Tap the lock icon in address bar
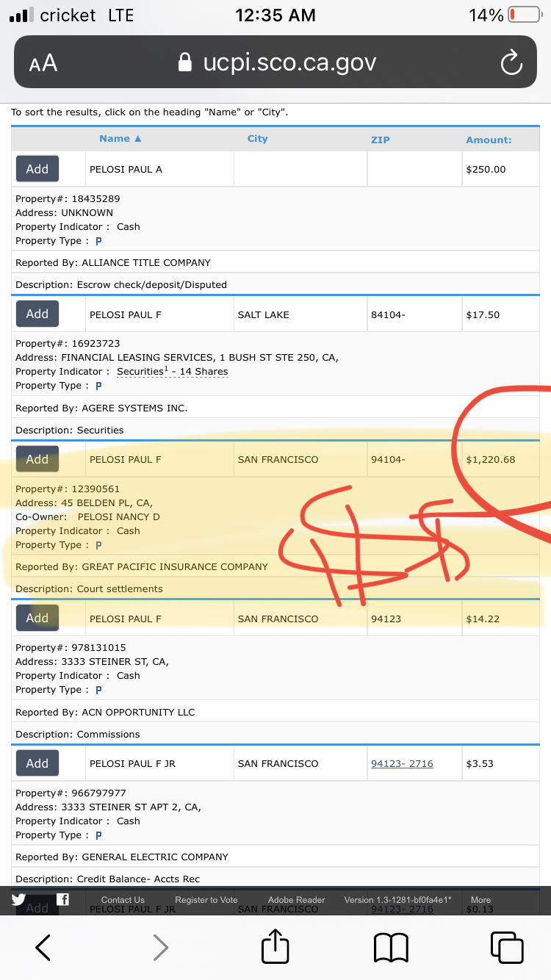Image resolution: width=551 pixels, height=980 pixels. click(x=186, y=62)
